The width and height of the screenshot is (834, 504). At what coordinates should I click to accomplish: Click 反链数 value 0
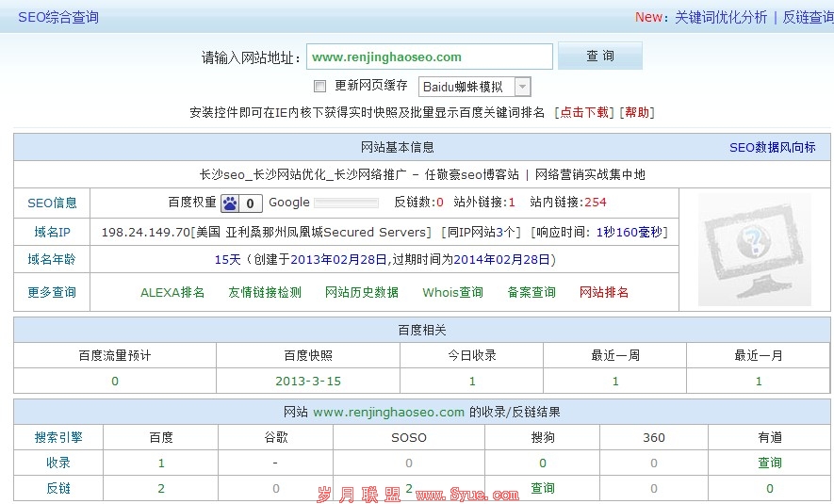tap(440, 203)
